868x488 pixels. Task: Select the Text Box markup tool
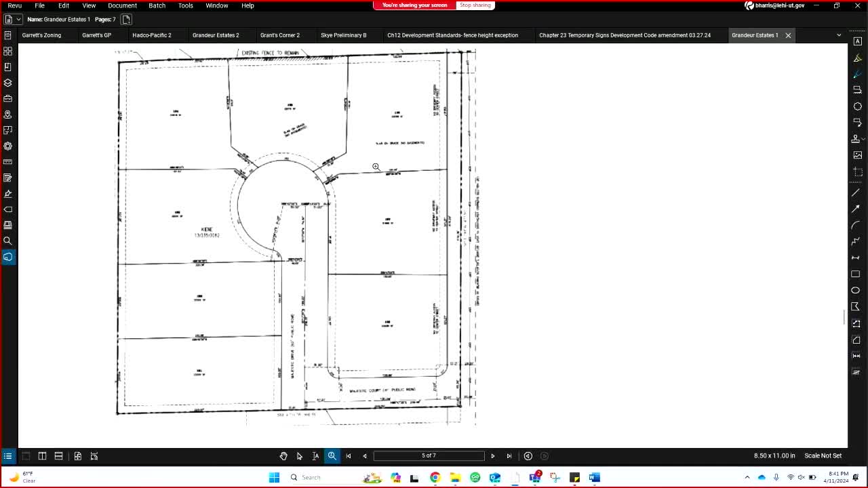coord(858,41)
